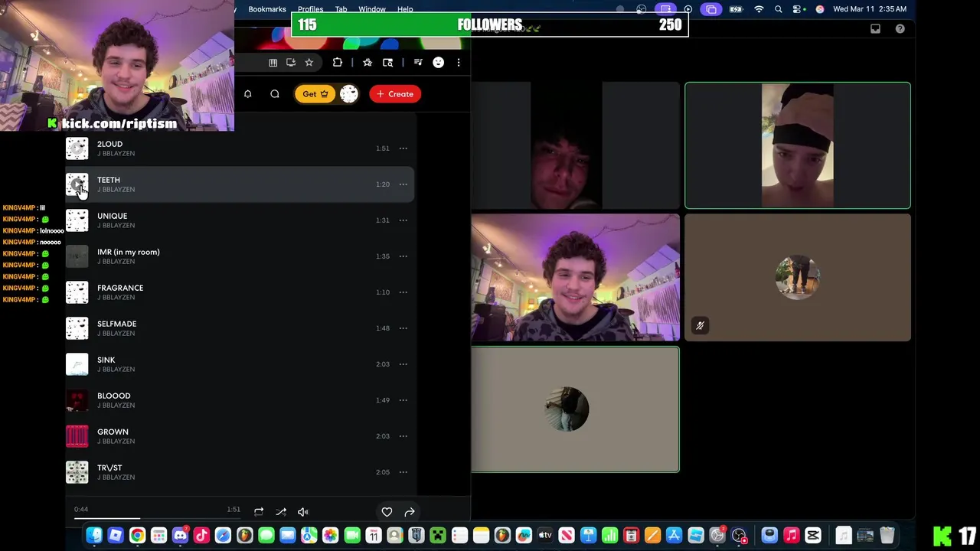Click the install app icon in address bar
Screen dimensions: 980x551
tap(291, 63)
